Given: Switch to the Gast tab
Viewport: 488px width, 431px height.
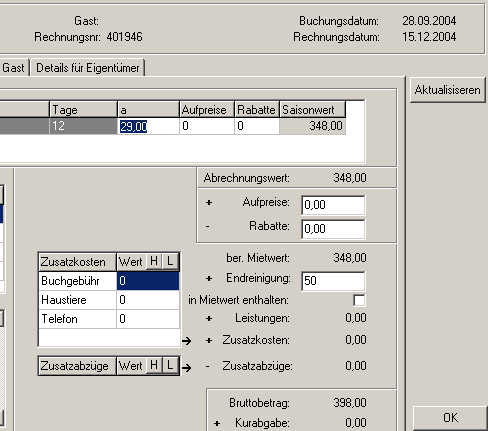Looking at the screenshot, I should pyautogui.click(x=13, y=68).
